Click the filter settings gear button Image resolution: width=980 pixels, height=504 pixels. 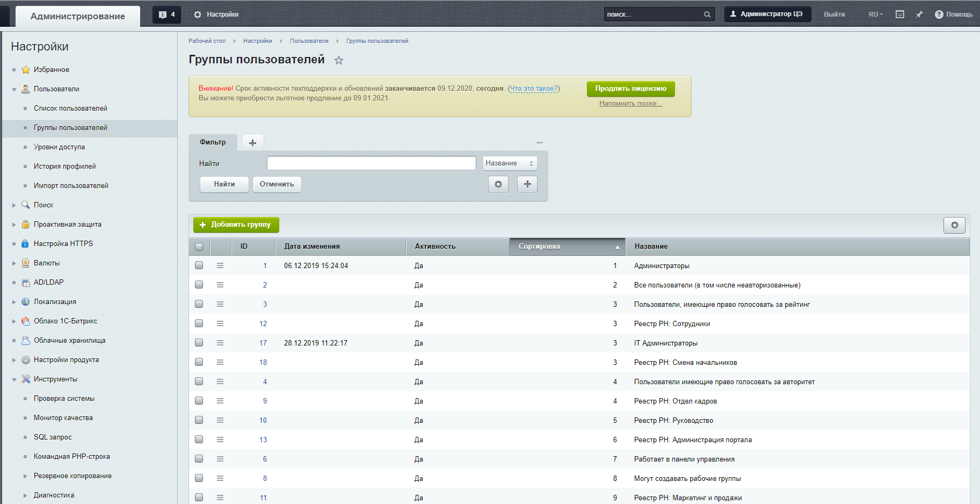tap(498, 184)
